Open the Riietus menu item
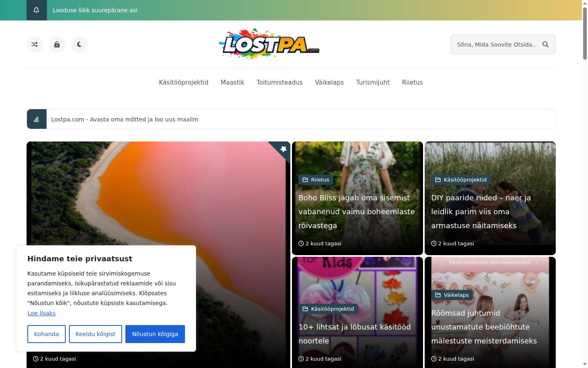 pyautogui.click(x=412, y=82)
